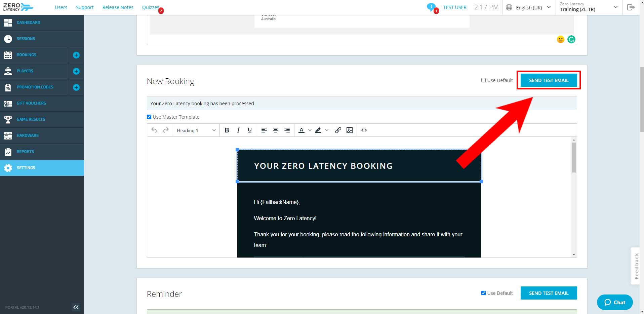Undo last edit in editor toolbar

coord(154,130)
